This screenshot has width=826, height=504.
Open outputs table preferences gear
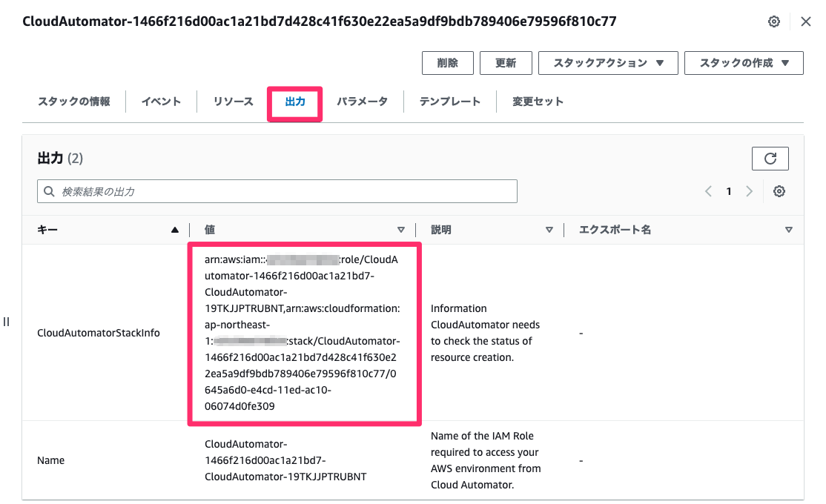(x=779, y=191)
